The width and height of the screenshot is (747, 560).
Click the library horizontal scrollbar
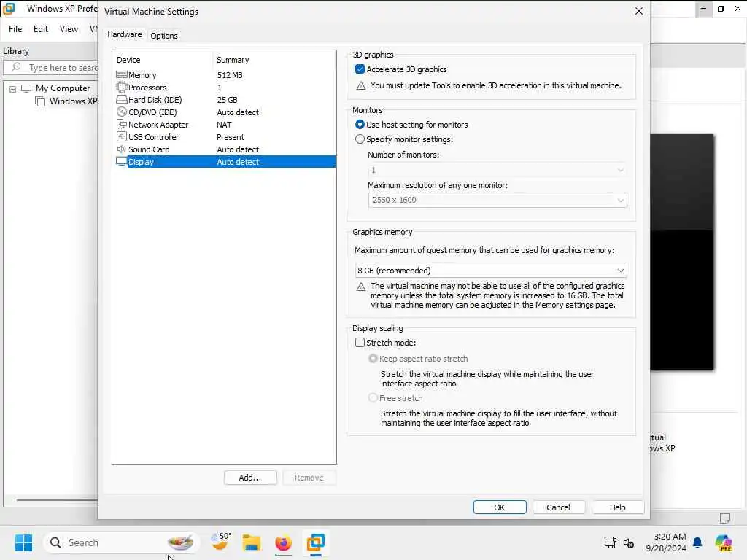(x=57, y=500)
